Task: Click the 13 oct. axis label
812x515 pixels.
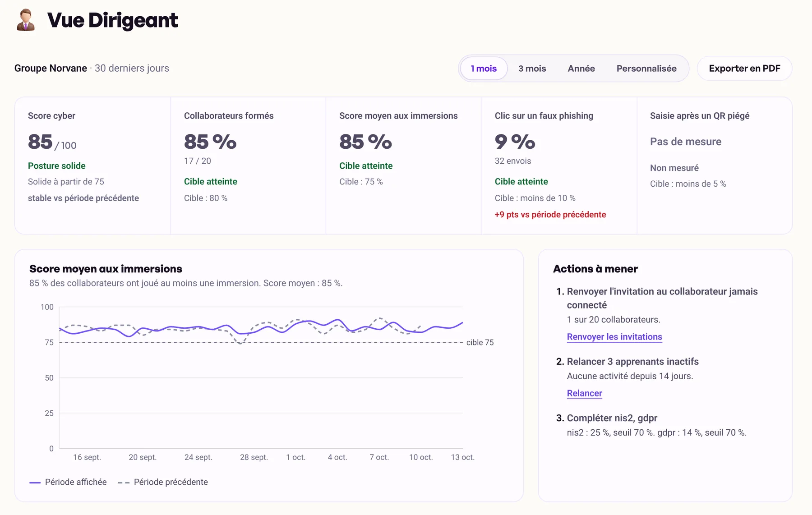Action: pyautogui.click(x=463, y=457)
